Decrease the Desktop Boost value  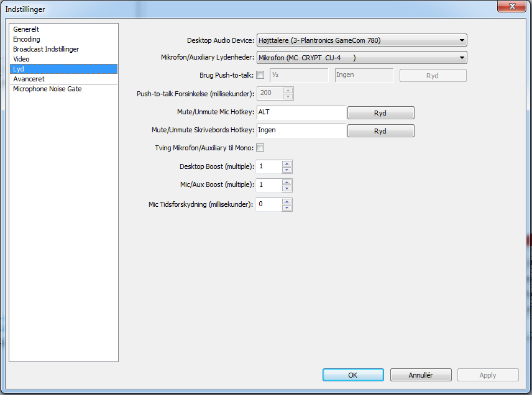coord(287,170)
